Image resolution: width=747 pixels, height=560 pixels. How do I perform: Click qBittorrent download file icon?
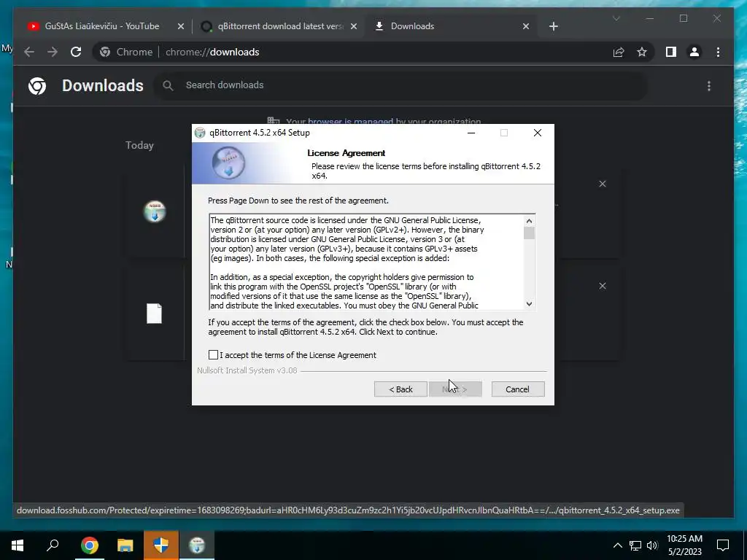[155, 211]
